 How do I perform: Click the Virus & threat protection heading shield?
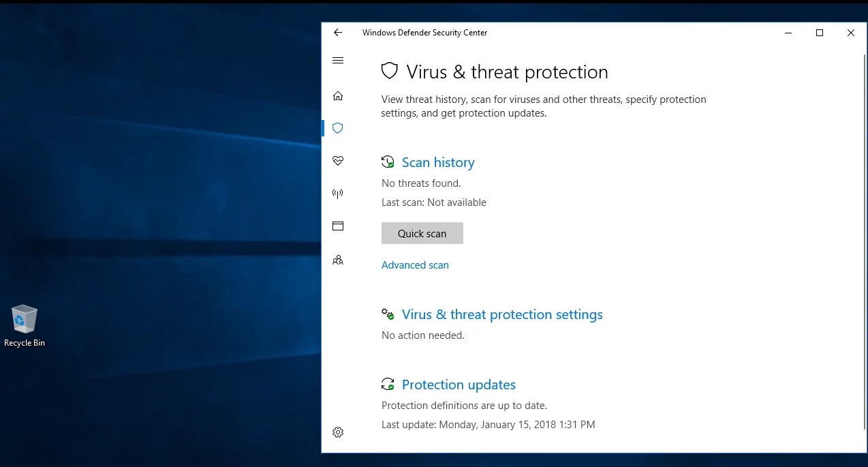pos(389,72)
